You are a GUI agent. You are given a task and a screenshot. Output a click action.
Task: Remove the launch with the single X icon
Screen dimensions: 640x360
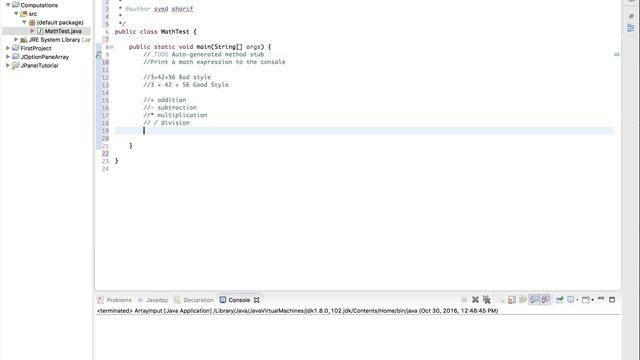tap(476, 300)
